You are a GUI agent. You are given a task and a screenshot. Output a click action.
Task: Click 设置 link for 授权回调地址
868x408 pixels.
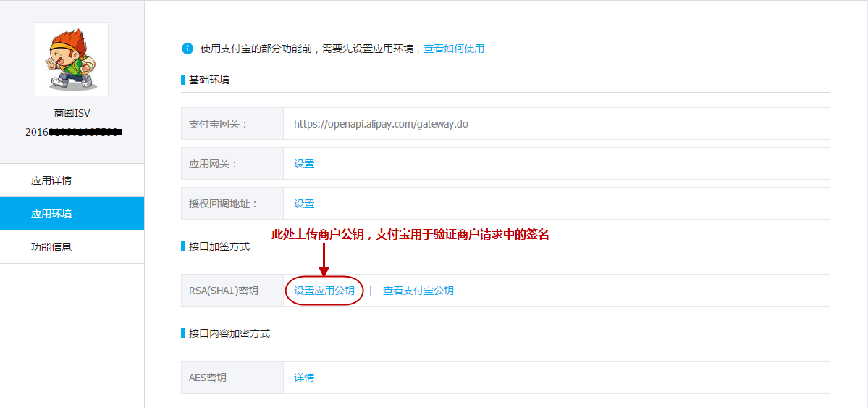304,204
